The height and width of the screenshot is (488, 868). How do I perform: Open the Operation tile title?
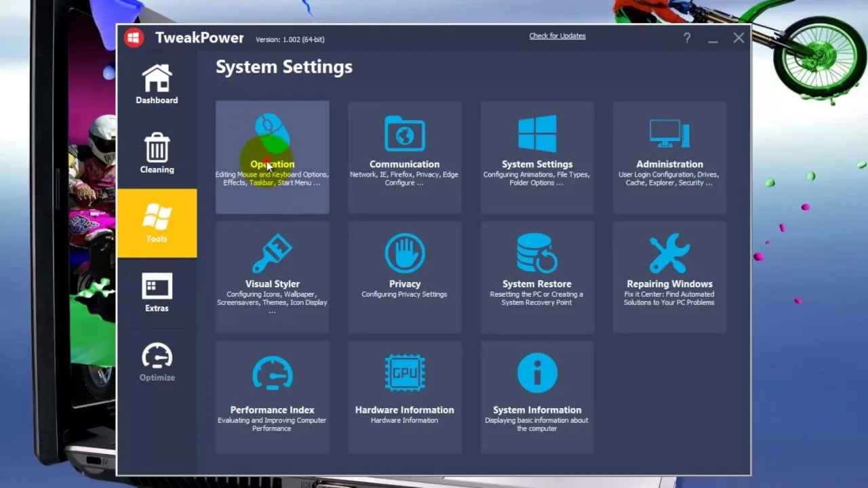(x=272, y=164)
